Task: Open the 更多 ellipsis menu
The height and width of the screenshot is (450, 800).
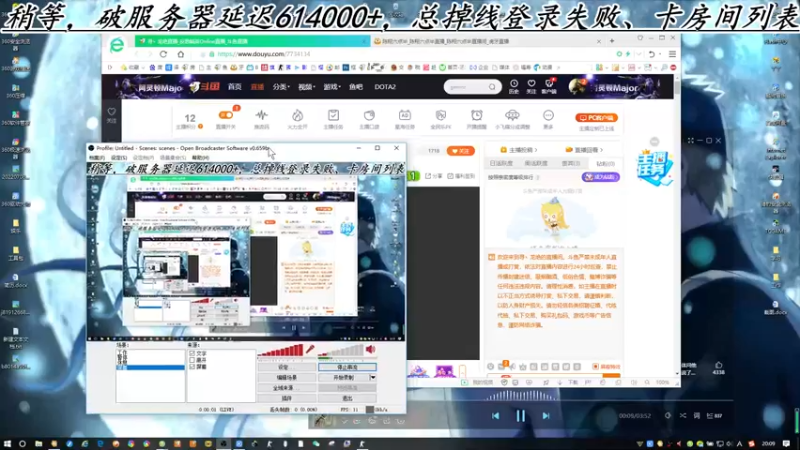Action: [548, 115]
